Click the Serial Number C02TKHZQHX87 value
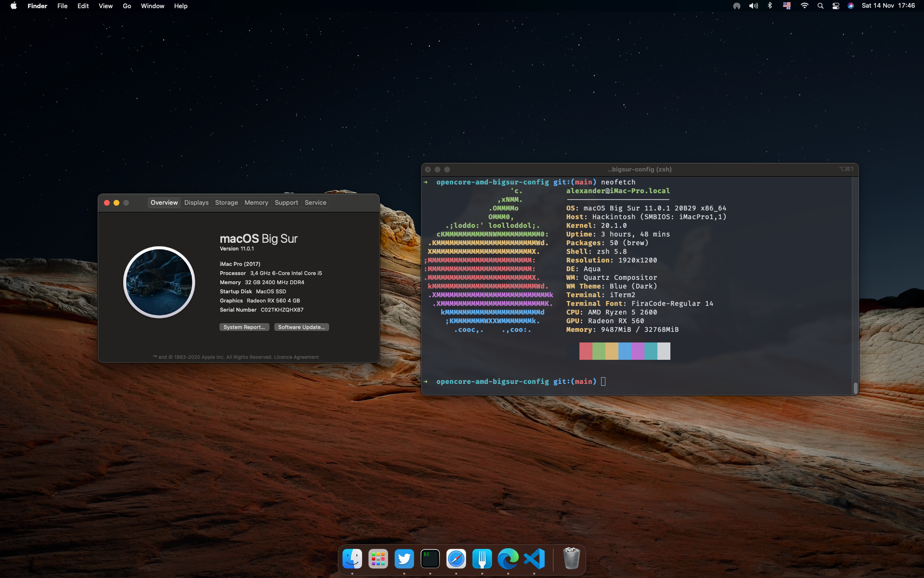Image resolution: width=924 pixels, height=578 pixels. click(x=282, y=310)
